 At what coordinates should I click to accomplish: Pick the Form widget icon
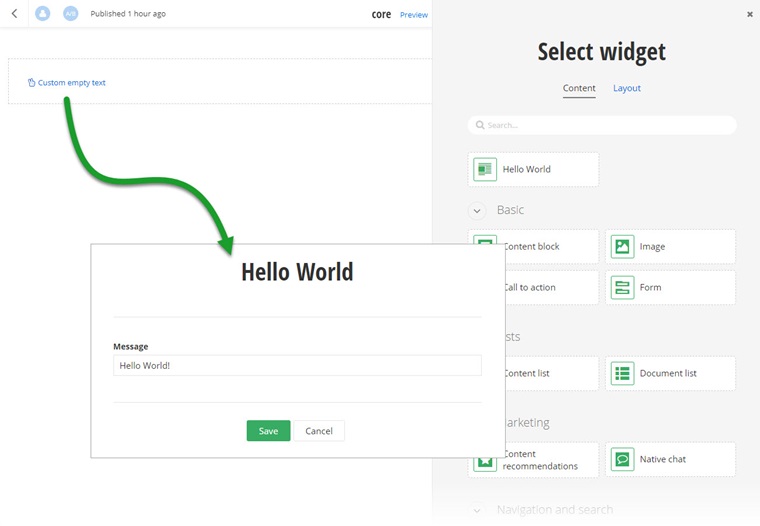coord(622,288)
